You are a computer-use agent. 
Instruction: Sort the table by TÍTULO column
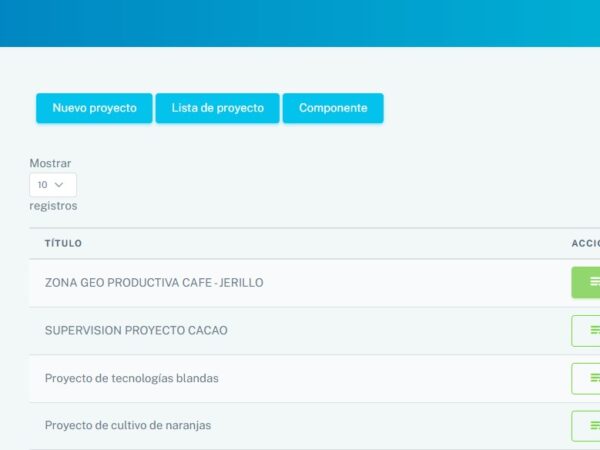tap(63, 243)
